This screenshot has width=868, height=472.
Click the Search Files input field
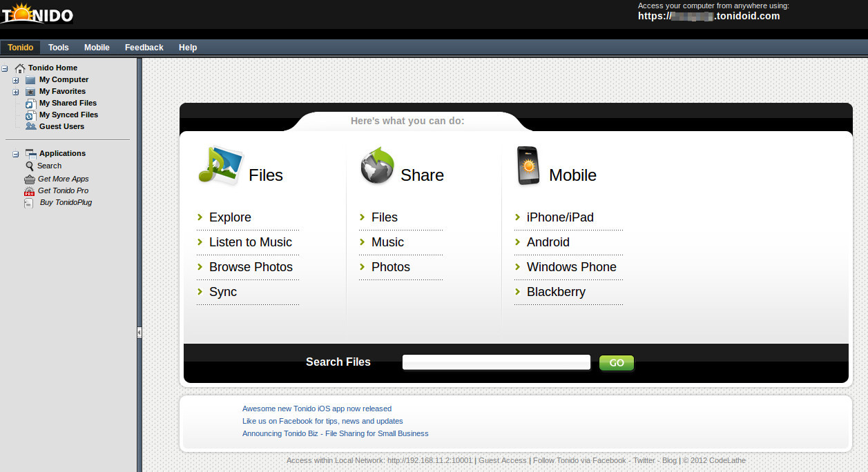point(496,362)
